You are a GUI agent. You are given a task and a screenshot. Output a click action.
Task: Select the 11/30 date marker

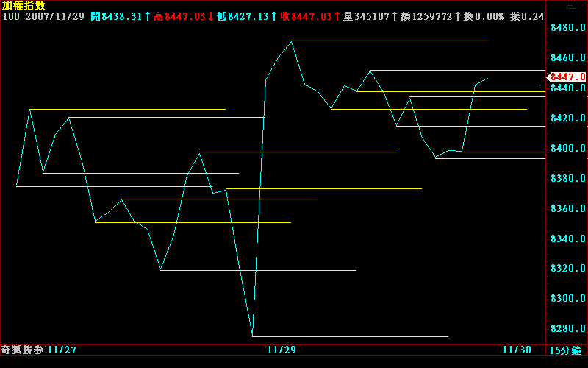click(x=517, y=350)
